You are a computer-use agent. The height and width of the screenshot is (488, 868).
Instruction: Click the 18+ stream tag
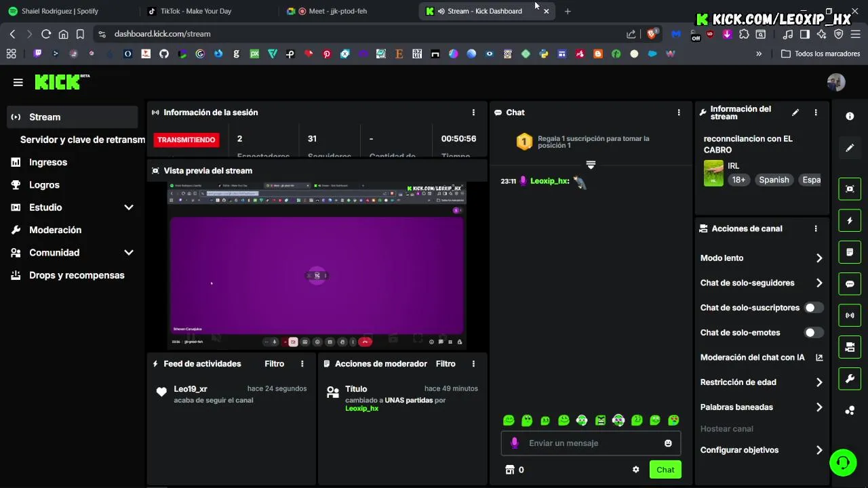[x=738, y=180]
